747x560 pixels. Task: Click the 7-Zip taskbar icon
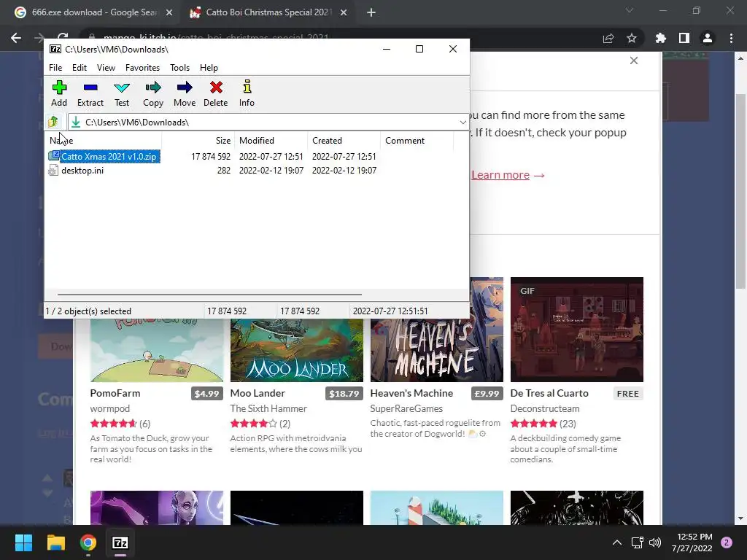(120, 542)
